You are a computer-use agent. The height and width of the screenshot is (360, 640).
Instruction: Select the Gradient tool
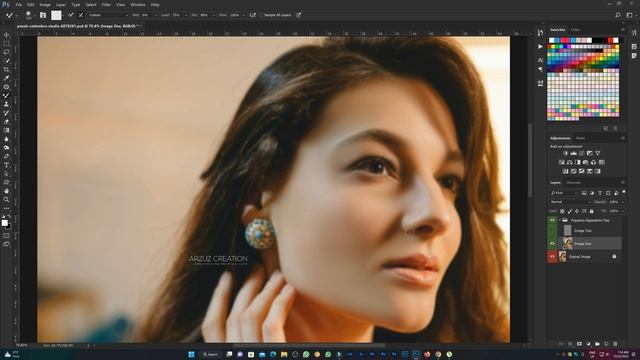click(6, 130)
